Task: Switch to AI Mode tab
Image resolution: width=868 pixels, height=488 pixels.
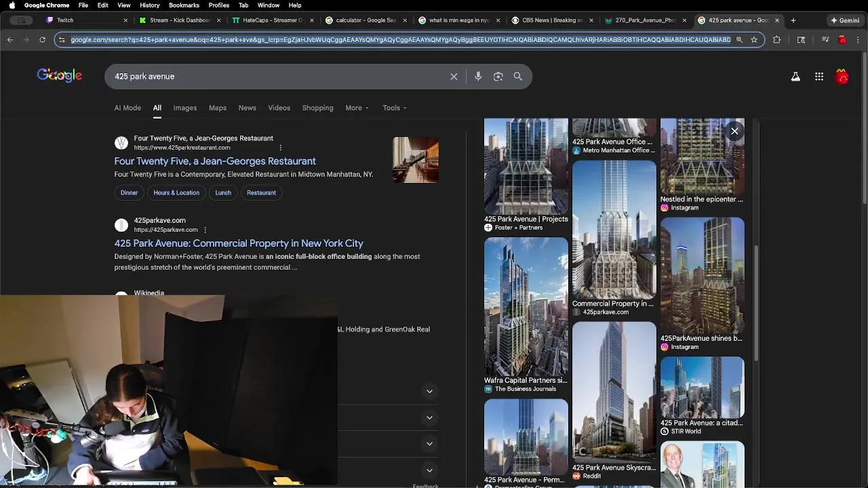Action: tap(127, 108)
